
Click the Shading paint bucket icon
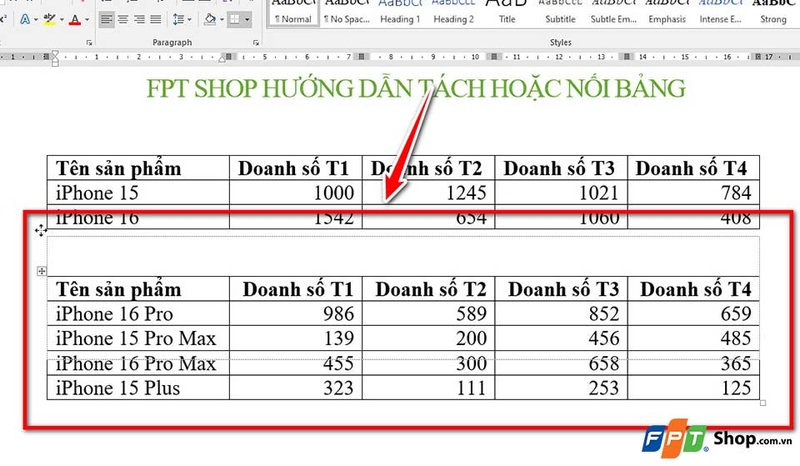[210, 19]
